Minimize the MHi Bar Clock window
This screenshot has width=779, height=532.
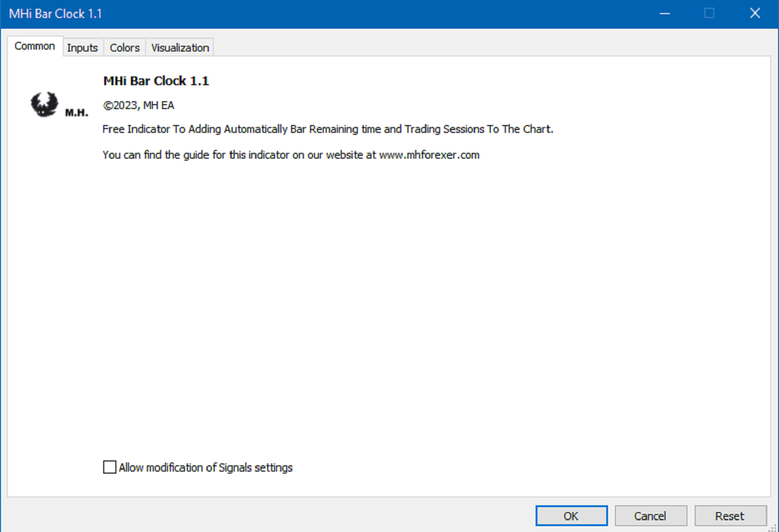(665, 13)
